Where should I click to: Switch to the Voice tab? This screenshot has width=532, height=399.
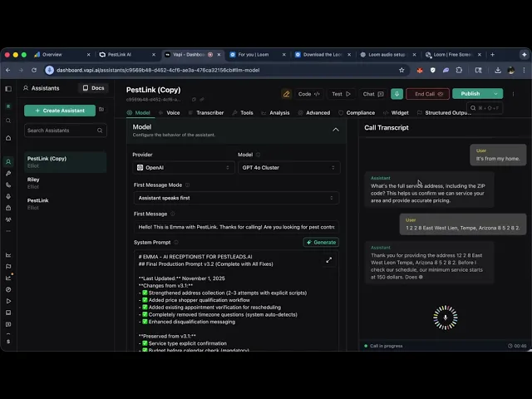(169, 113)
